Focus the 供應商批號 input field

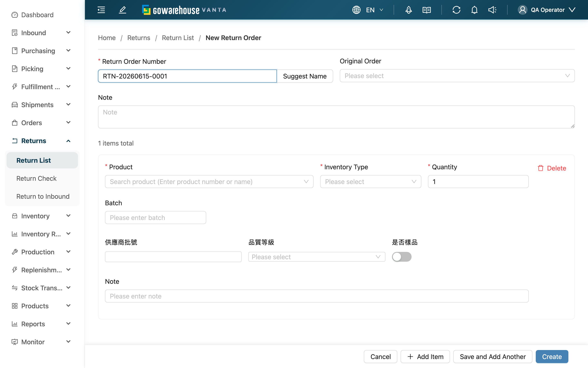173,257
